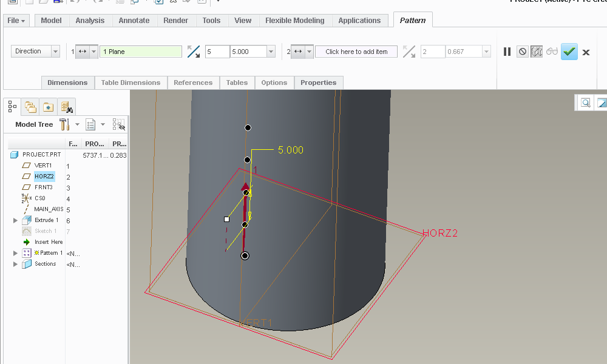Open the Model Tree navigator tab icon
The height and width of the screenshot is (364, 607).
[x=12, y=106]
